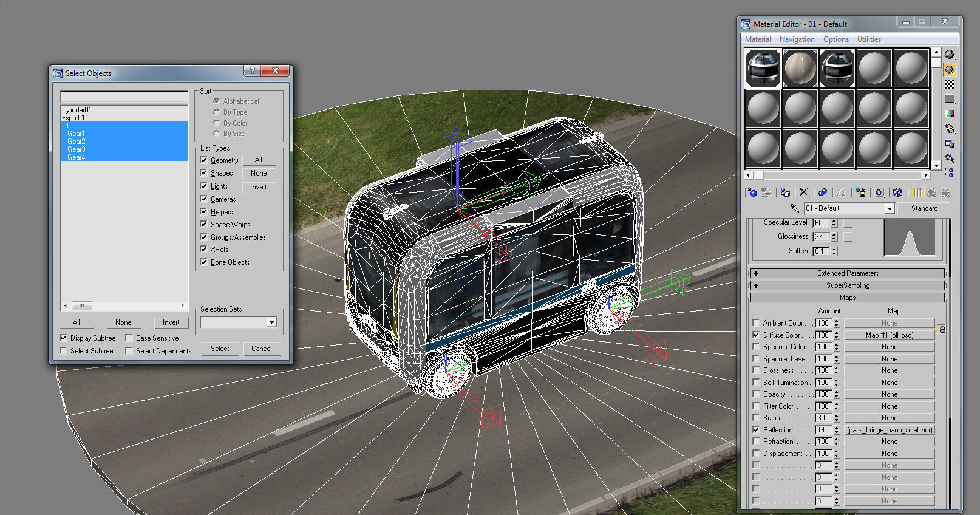
Task: Click help question mark in Select Objects
Action: pos(253,70)
